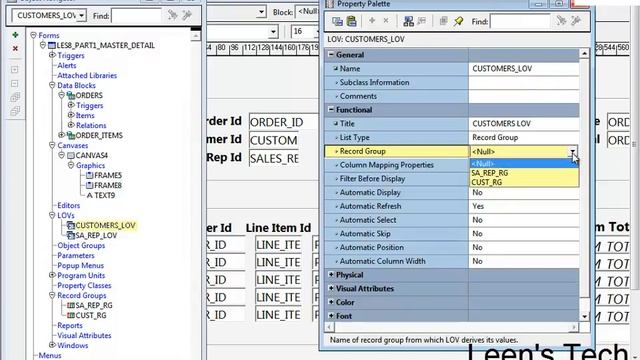Click the Property Palette scroll up arrow
The image size is (640, 360).
click(584, 54)
